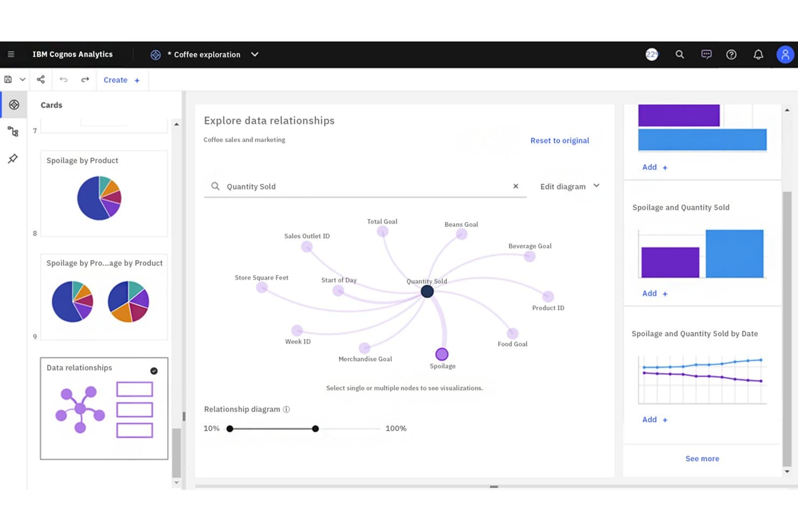798x532 pixels.
Task: Click the notification count badge in top bar
Action: point(652,54)
